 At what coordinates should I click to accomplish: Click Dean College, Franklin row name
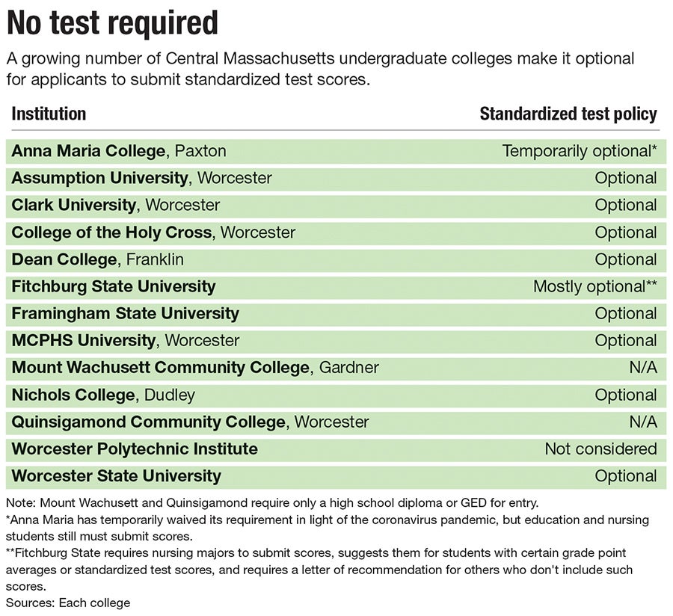tap(97, 259)
